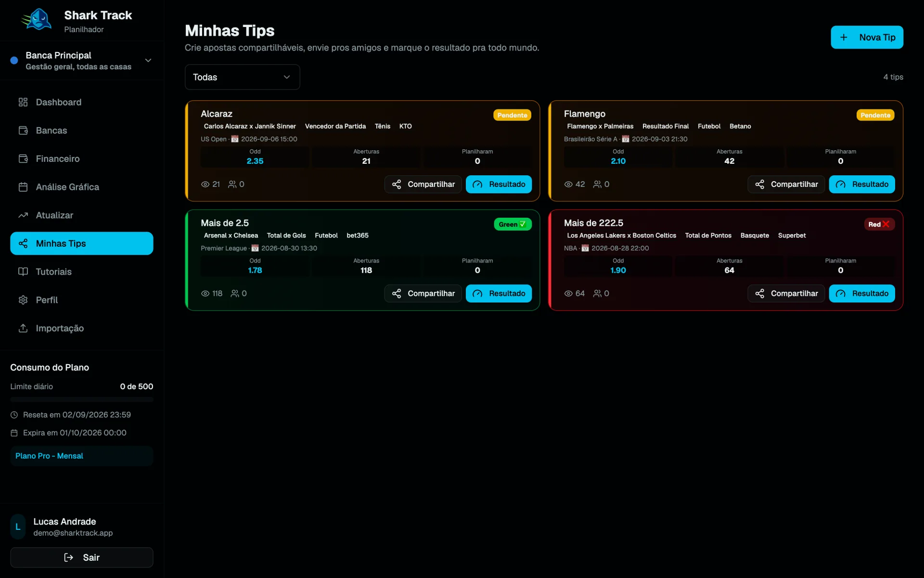
Task: Open the Financeiro page
Action: point(81,158)
